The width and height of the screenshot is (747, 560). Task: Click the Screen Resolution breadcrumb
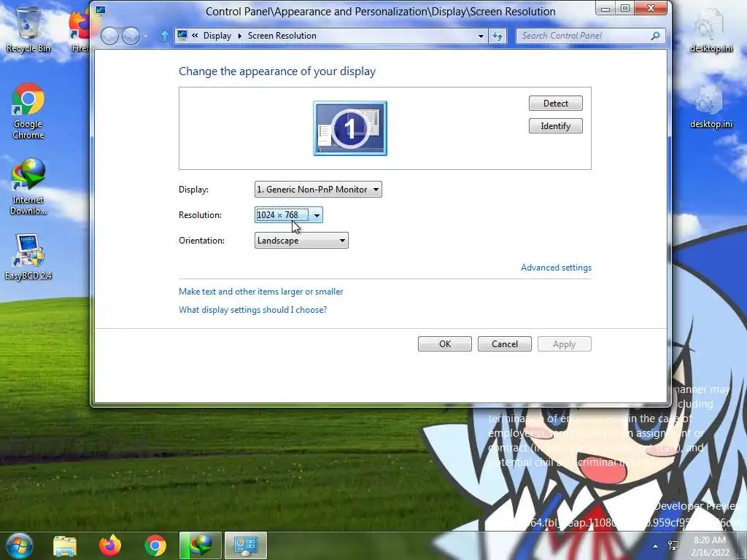pos(282,36)
